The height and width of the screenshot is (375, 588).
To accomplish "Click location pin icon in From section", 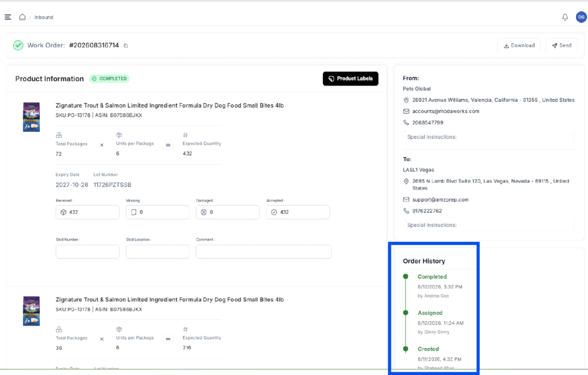I will coord(406,100).
